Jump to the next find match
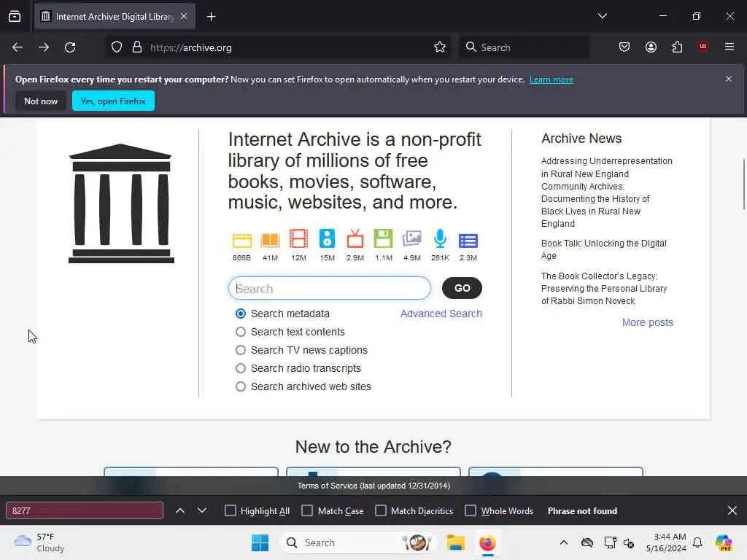Screen dimensions: 747x560 coord(202,510)
